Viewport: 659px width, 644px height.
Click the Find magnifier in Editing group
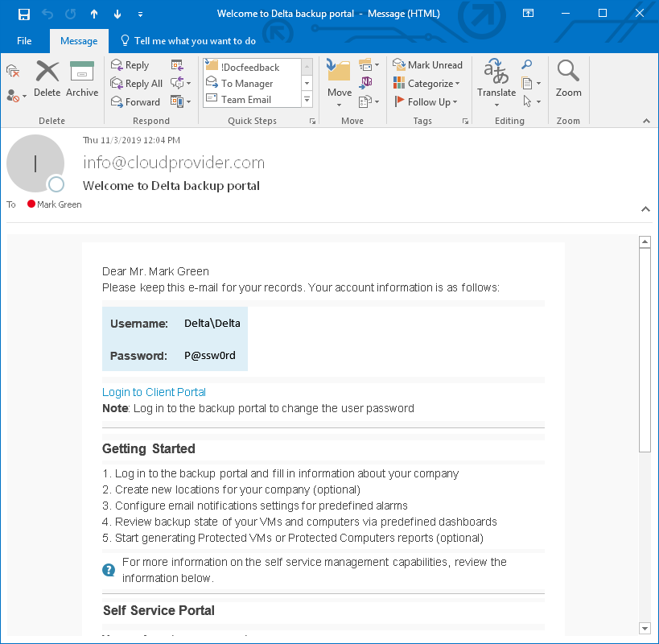pyautogui.click(x=526, y=64)
